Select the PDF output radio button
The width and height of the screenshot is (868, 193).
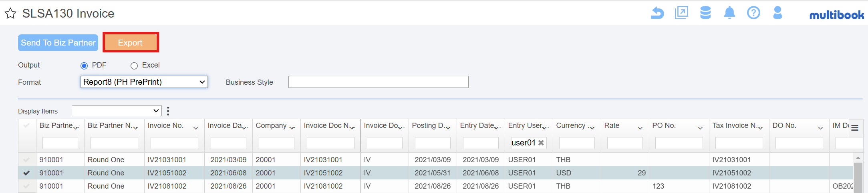(x=84, y=66)
